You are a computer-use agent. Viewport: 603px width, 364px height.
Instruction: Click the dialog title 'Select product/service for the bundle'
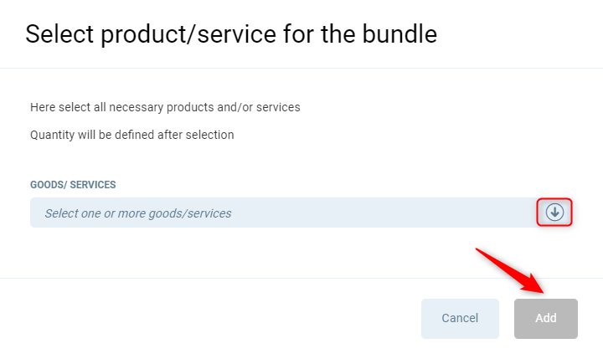(x=231, y=34)
